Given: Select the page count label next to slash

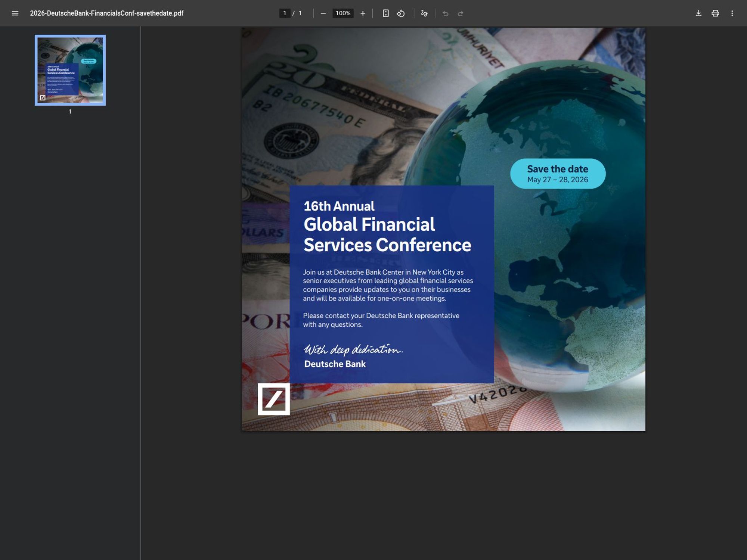Looking at the screenshot, I should click(300, 13).
